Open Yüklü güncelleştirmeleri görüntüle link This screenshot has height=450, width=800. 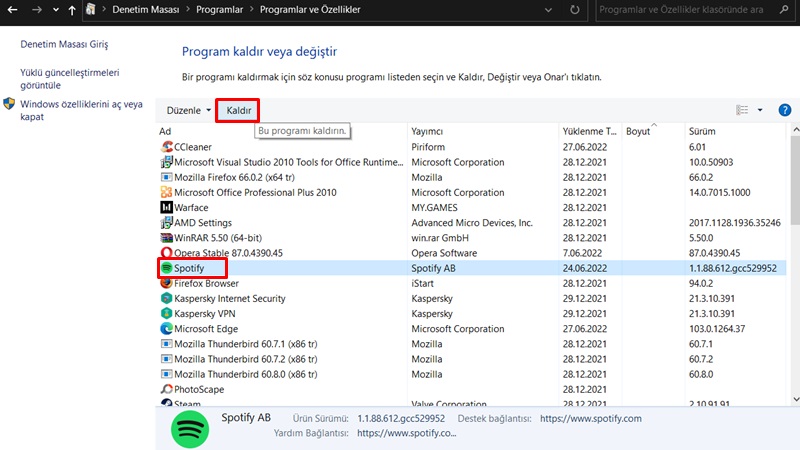[70, 79]
